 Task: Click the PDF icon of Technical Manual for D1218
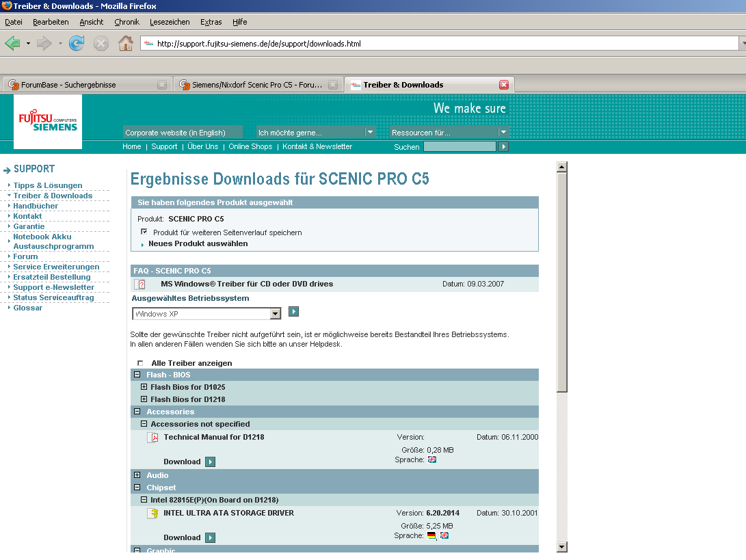(x=152, y=437)
